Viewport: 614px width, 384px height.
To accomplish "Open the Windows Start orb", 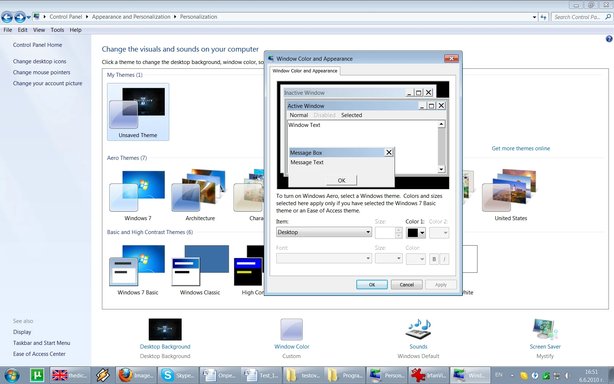I will 12,375.
